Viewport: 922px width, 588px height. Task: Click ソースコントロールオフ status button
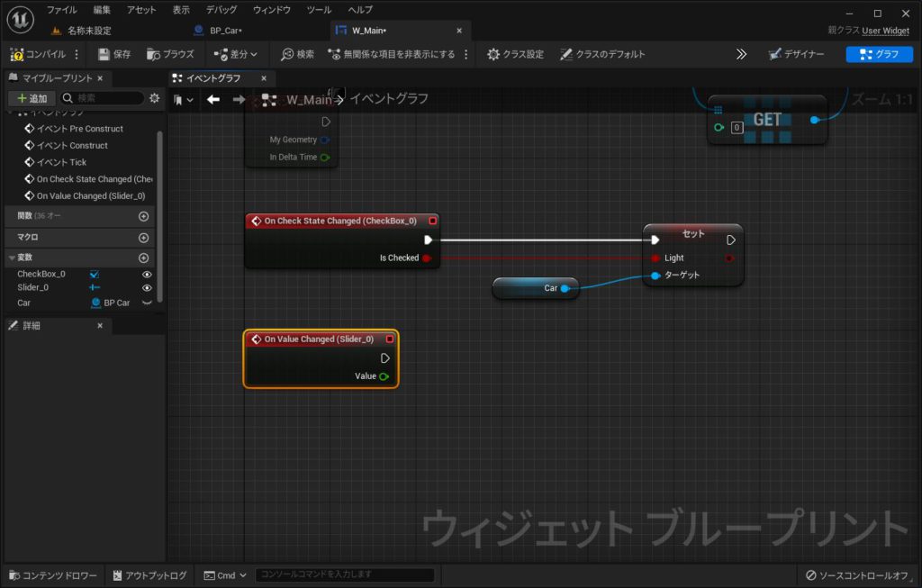857,575
